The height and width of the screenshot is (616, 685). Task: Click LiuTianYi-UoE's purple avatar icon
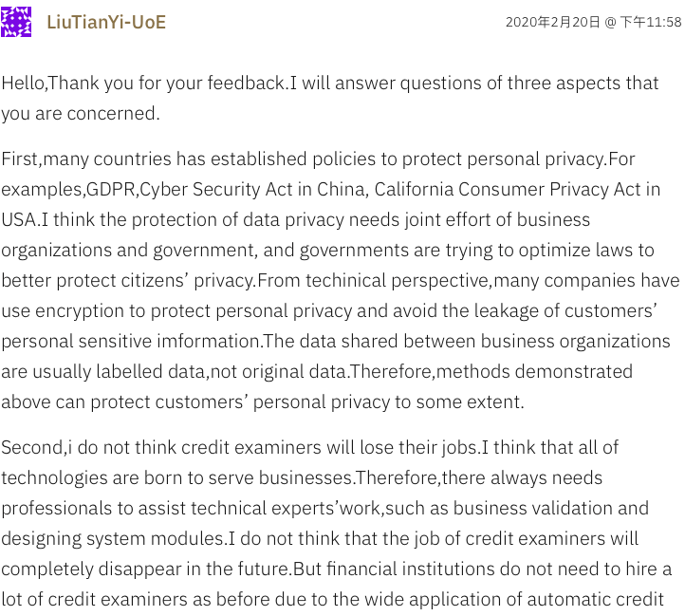click(x=16, y=22)
